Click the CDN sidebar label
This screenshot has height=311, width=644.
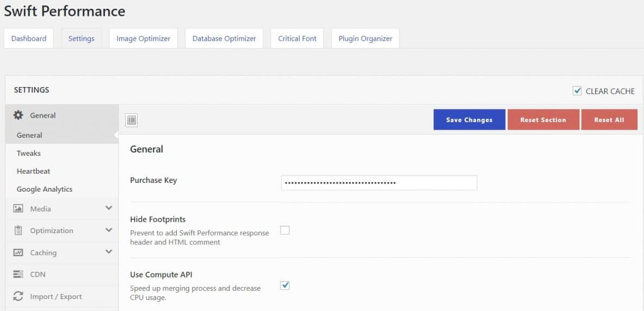[38, 275]
